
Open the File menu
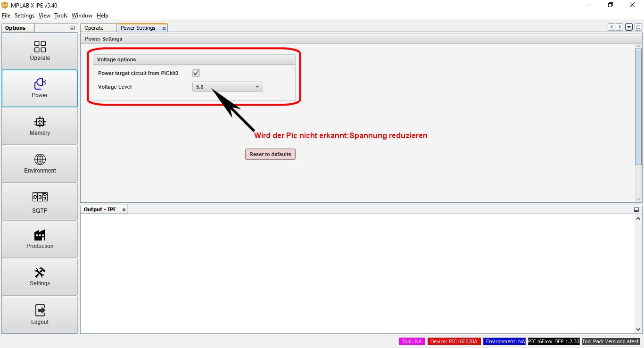[6, 16]
